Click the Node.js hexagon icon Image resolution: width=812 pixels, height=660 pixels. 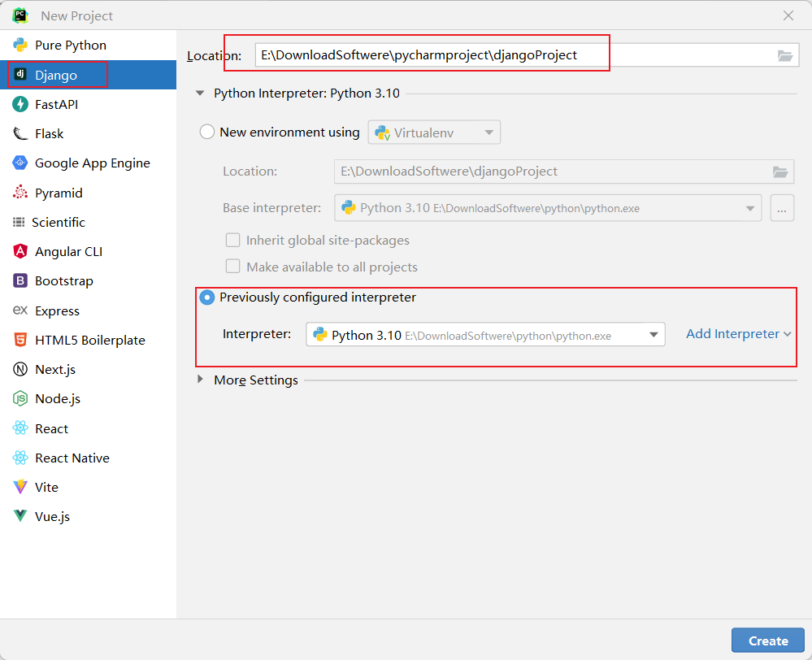coord(20,398)
